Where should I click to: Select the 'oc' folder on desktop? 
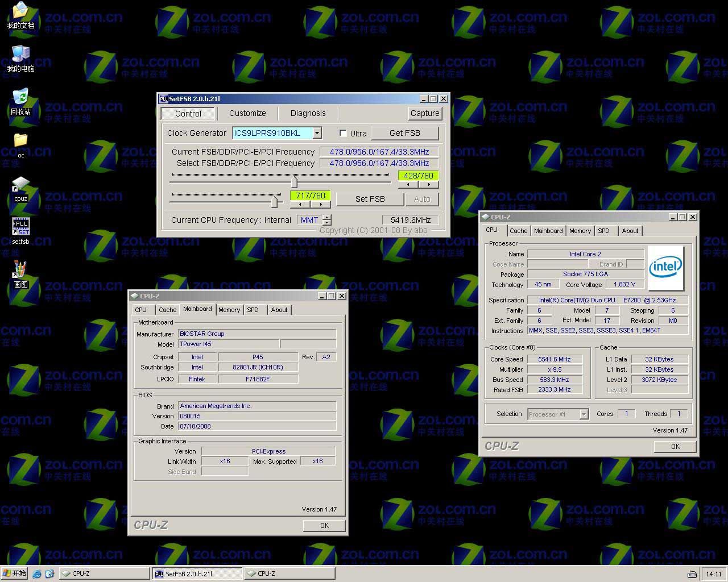(20, 145)
